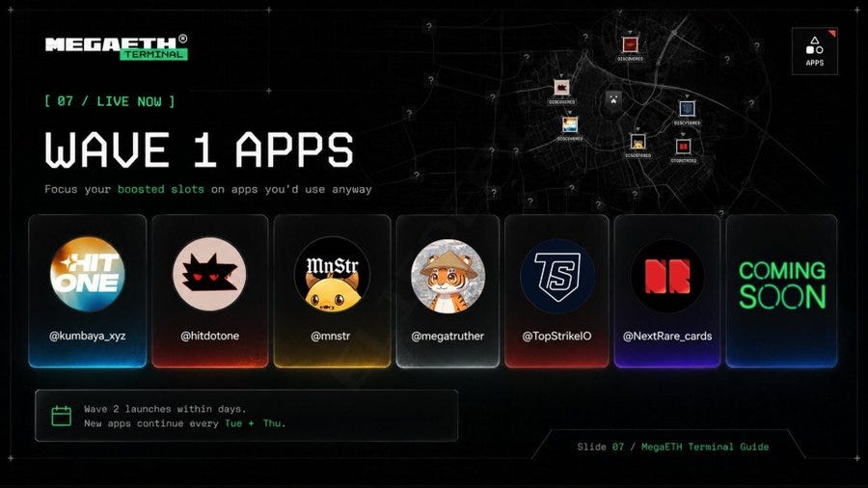Click the @mnstr handle
Viewport: 868px width, 488px height.
tap(331, 336)
